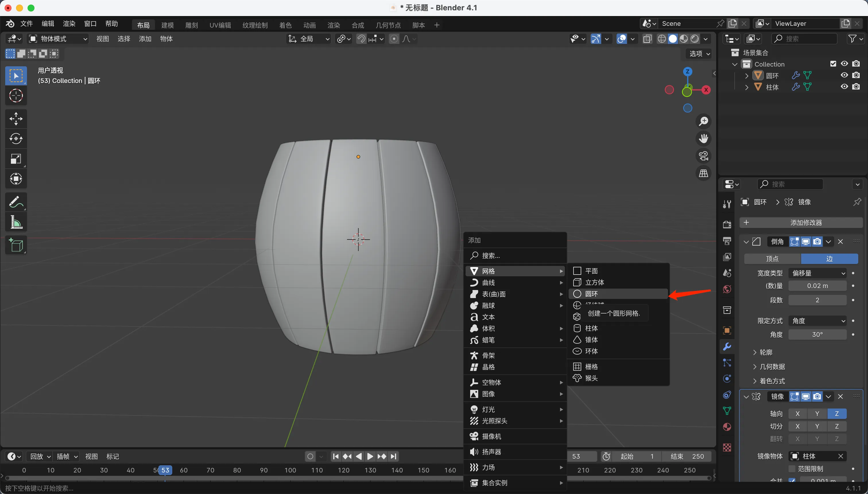Hide 圆环 object with eye icon

pos(844,75)
